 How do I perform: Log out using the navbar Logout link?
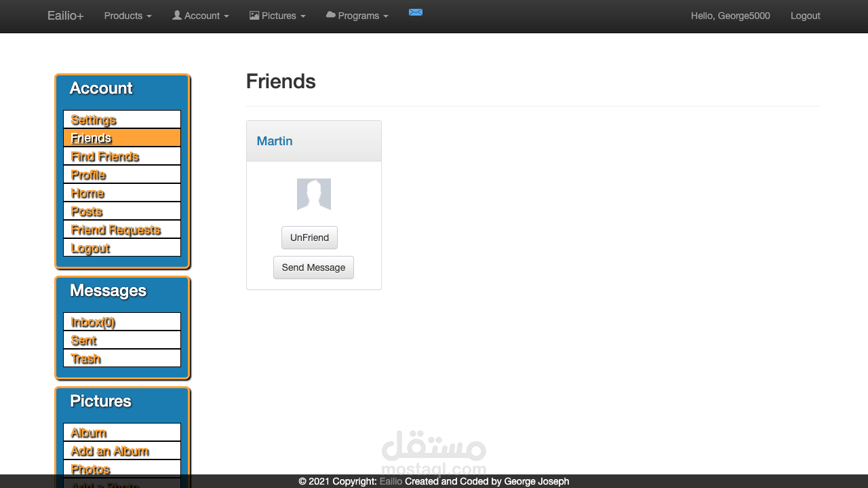click(x=806, y=16)
